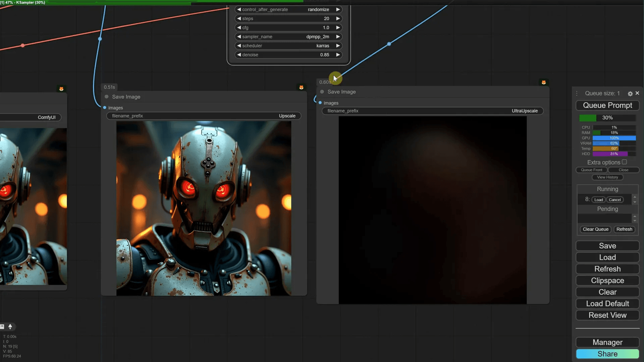The width and height of the screenshot is (644, 362).
Task: Collapse the Upscale Save Image node via its dot
Action: coord(107,97)
